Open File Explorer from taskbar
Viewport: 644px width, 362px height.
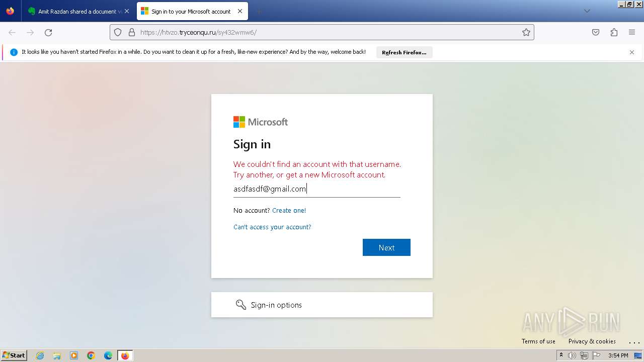57,355
